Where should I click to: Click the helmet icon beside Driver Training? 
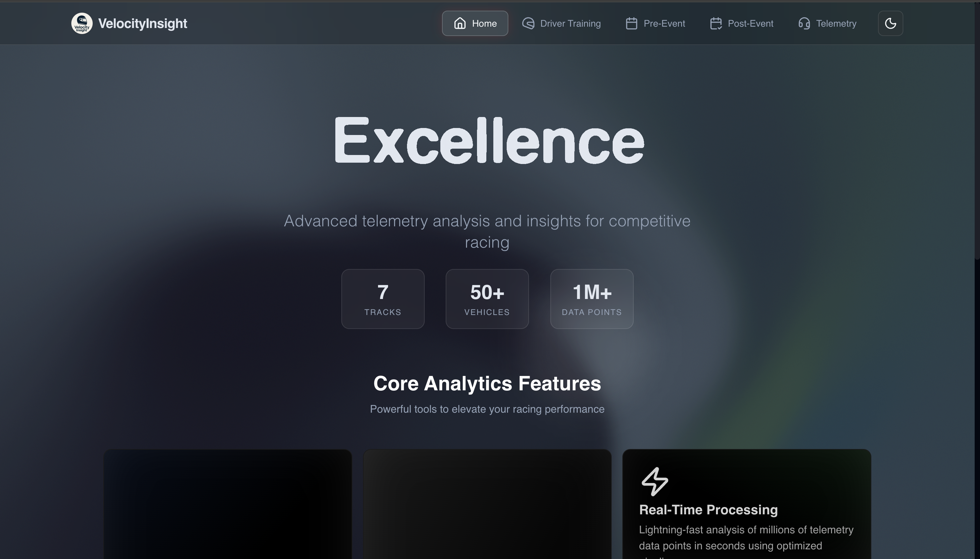point(528,23)
